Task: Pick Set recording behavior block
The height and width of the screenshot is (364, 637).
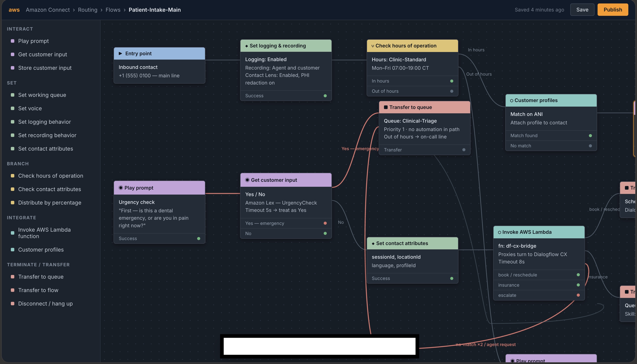Action: [47, 135]
